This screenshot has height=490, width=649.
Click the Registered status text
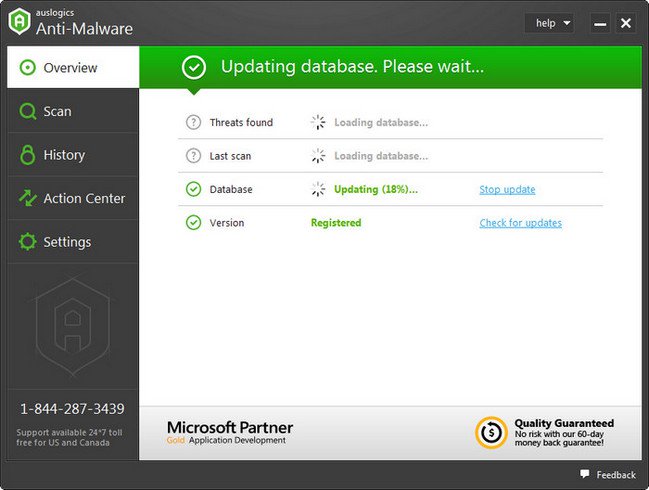[336, 223]
